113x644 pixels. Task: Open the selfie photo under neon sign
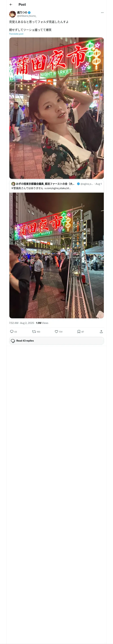tap(56, 108)
